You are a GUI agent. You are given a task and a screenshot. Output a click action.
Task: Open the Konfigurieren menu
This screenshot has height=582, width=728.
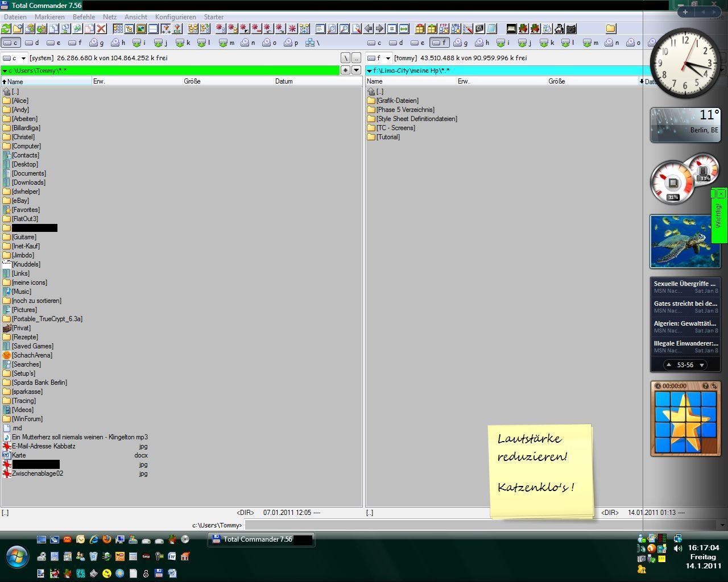tap(175, 17)
